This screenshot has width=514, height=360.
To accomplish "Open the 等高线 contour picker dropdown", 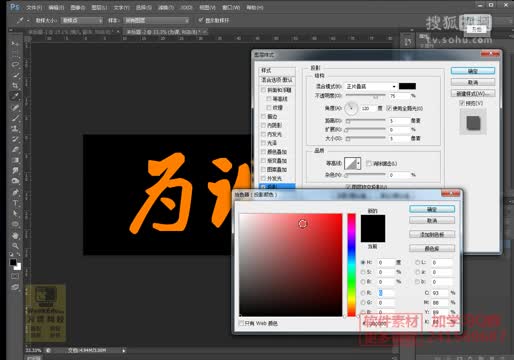I will (359, 163).
